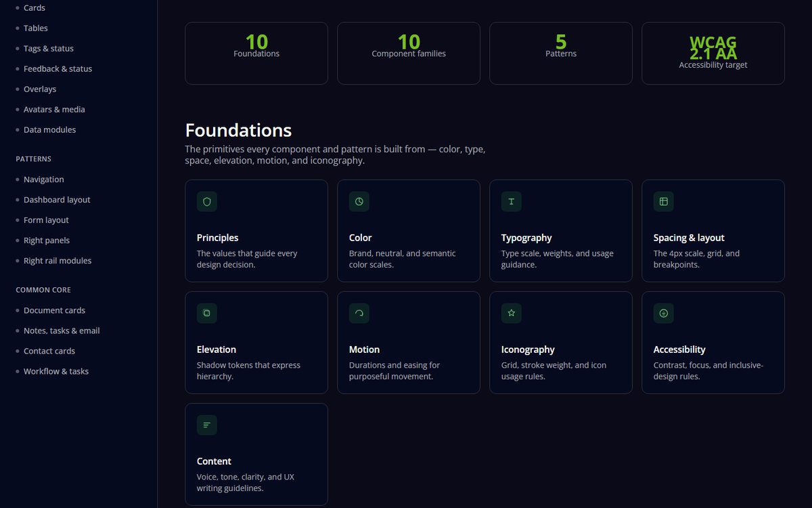This screenshot has height=508, width=812.
Task: Click "Contrast, focus, and inclusive-design rules" text
Action: [x=708, y=371]
